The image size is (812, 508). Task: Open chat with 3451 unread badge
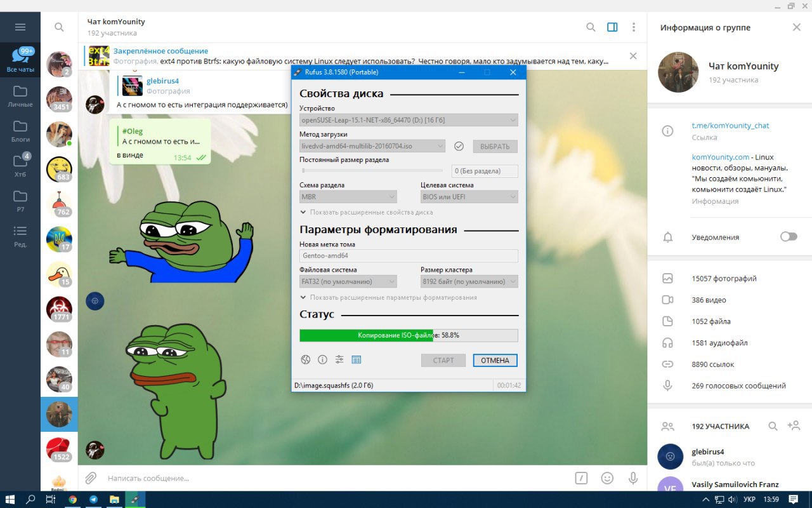pyautogui.click(x=59, y=99)
